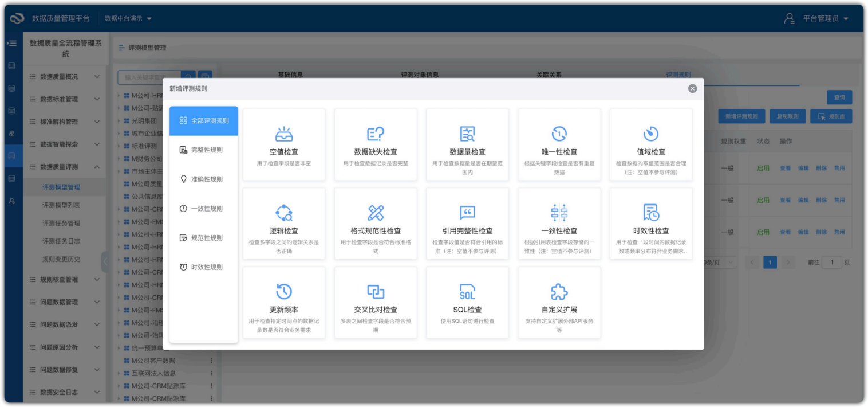Choose the 数据缺失检查 rule icon
868x407 pixels.
tap(376, 134)
